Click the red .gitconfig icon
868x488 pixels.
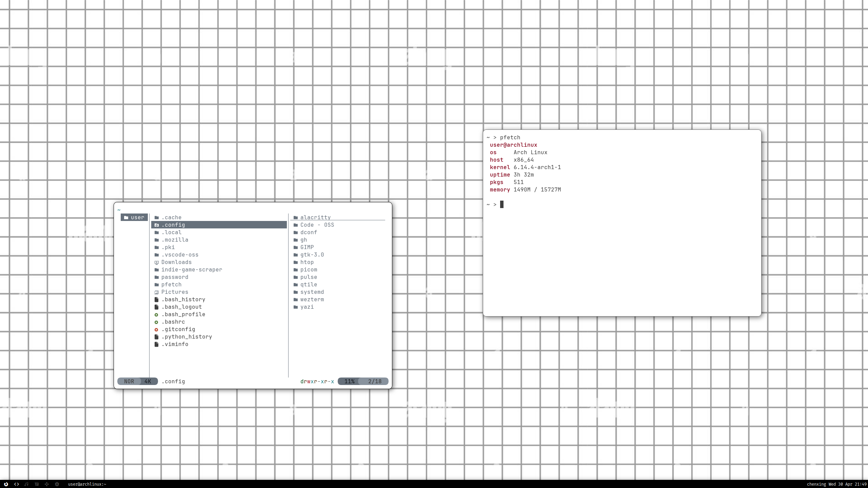tap(157, 329)
